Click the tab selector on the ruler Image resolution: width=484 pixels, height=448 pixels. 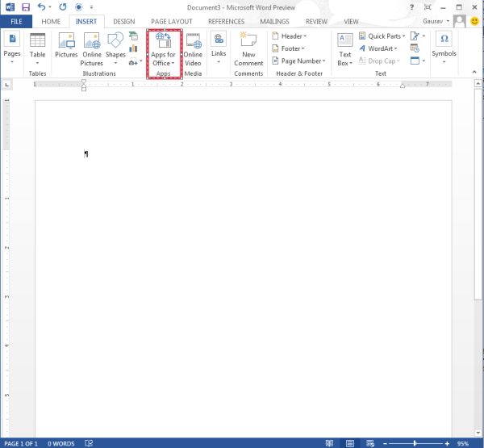pos(7,84)
